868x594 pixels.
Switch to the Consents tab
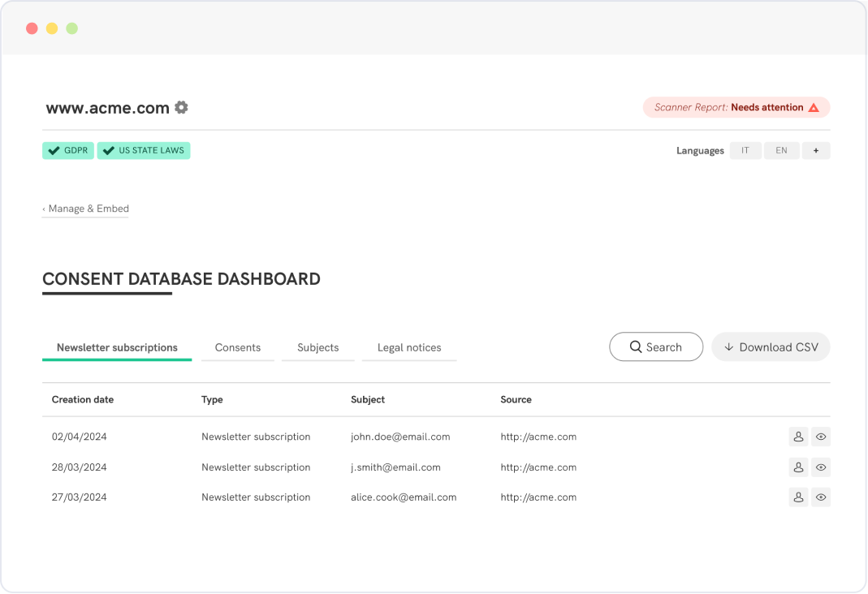(238, 347)
